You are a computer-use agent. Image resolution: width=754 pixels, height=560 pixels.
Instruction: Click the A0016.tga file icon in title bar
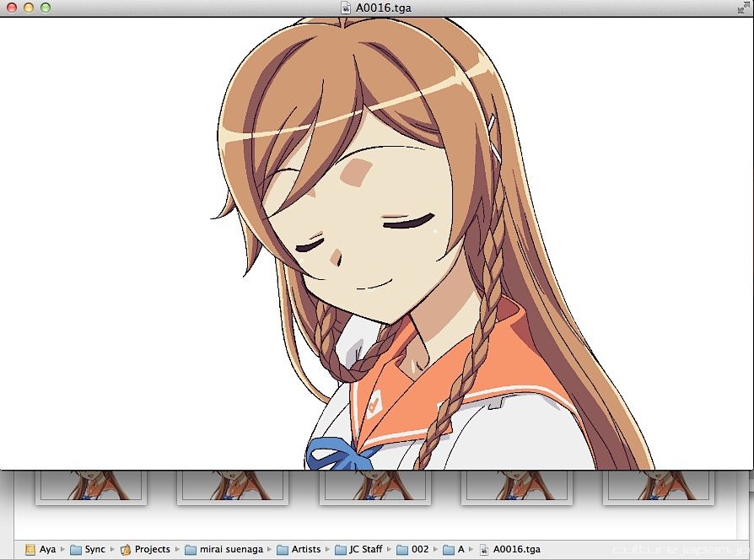(346, 8)
